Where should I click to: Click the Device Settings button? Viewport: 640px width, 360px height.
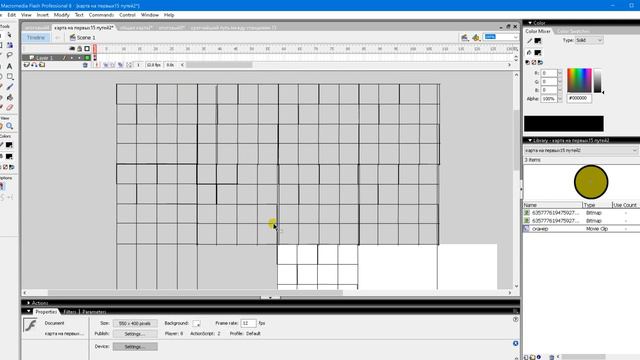tap(135, 347)
